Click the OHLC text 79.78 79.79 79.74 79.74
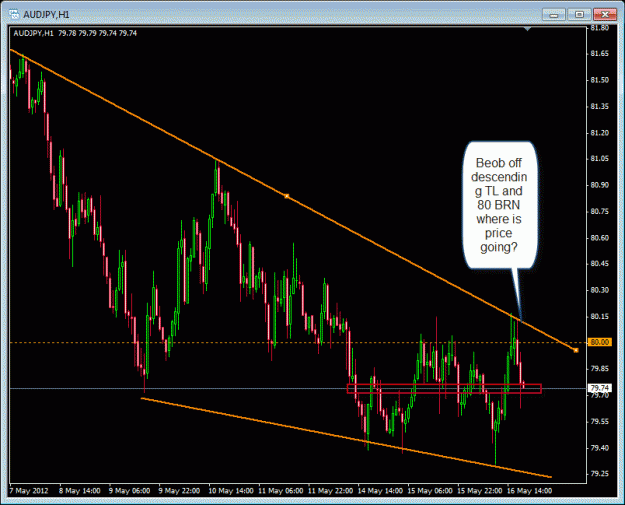This screenshot has width=625, height=505. [x=97, y=33]
